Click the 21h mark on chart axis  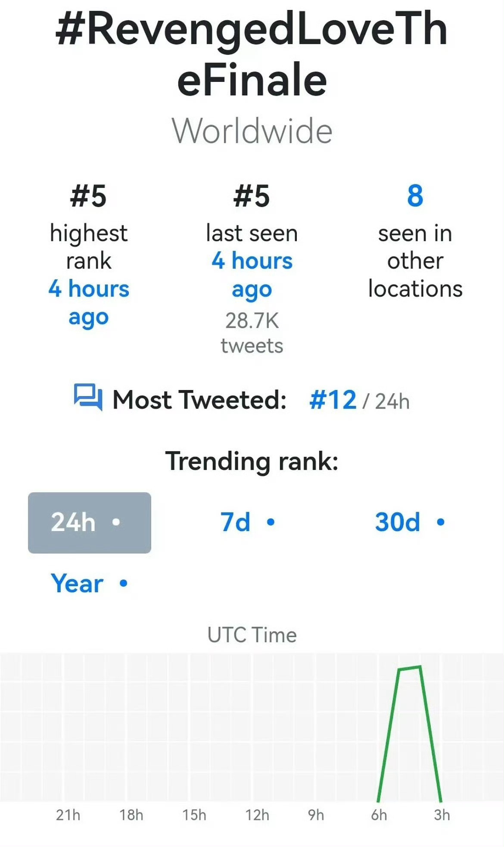pyautogui.click(x=68, y=815)
